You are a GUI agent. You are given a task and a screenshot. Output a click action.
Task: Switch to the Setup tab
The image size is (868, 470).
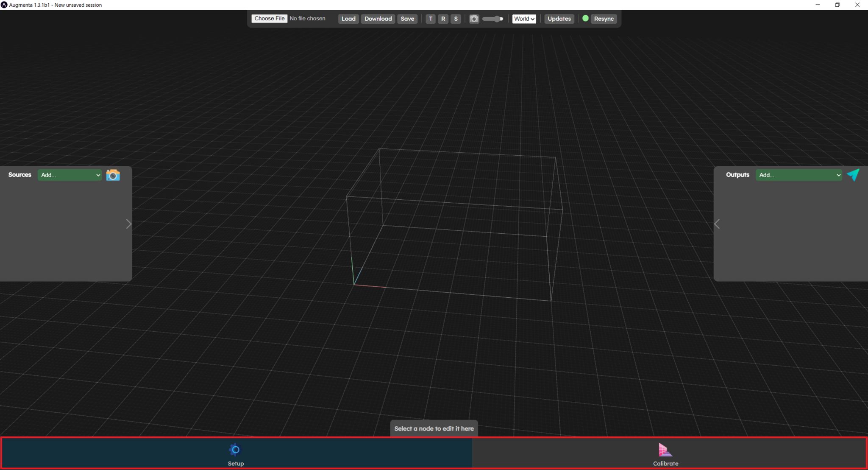click(235, 453)
